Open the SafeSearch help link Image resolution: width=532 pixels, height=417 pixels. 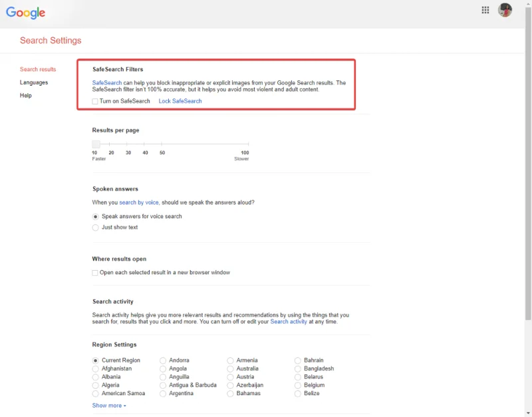[x=104, y=82]
